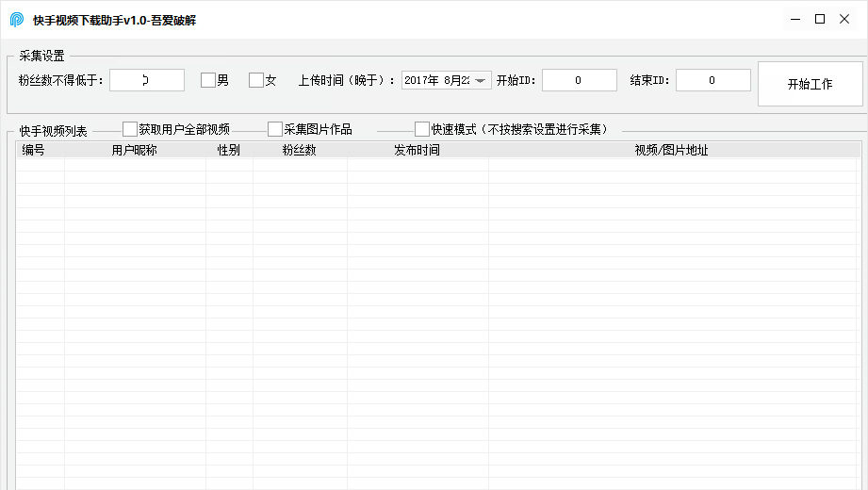
Task: Enable 获取用户全部视频 checkbox
Action: pyautogui.click(x=129, y=129)
